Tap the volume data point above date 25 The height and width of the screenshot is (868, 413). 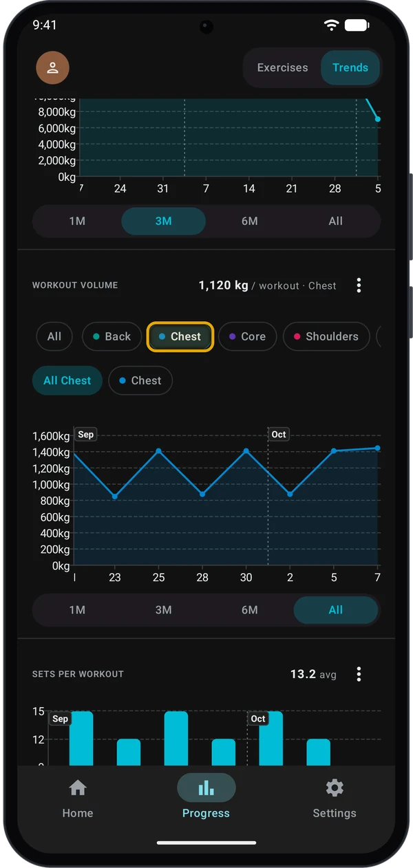158,451
